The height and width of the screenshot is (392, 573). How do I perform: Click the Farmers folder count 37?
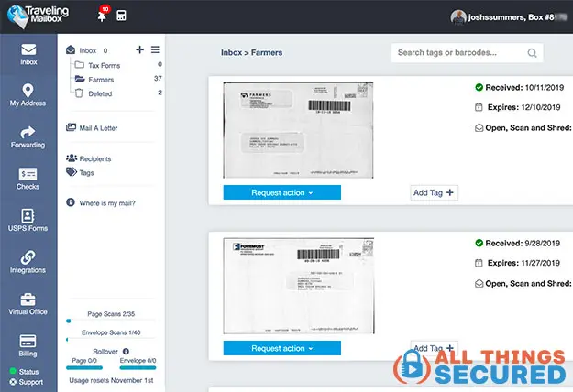[158, 79]
